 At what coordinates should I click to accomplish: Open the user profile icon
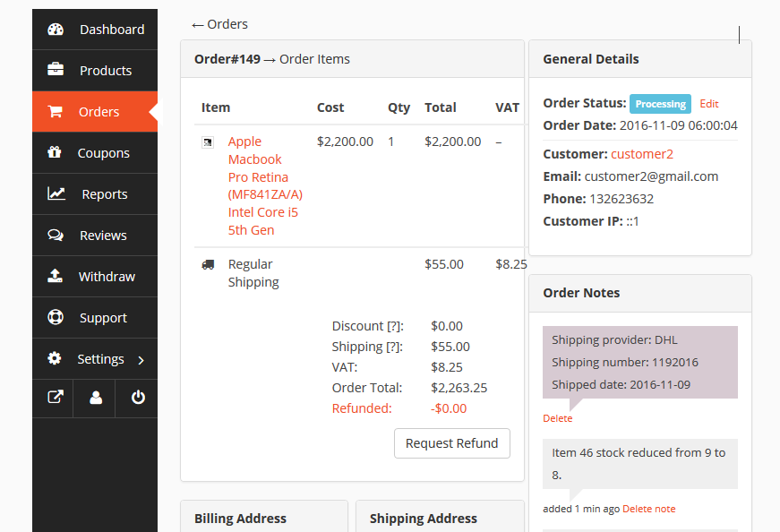click(x=96, y=399)
